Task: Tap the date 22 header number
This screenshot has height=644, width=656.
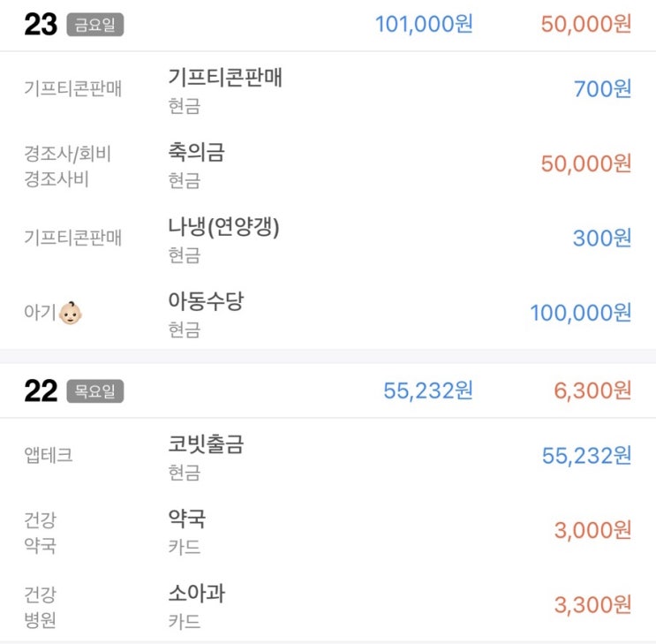Action: click(41, 390)
